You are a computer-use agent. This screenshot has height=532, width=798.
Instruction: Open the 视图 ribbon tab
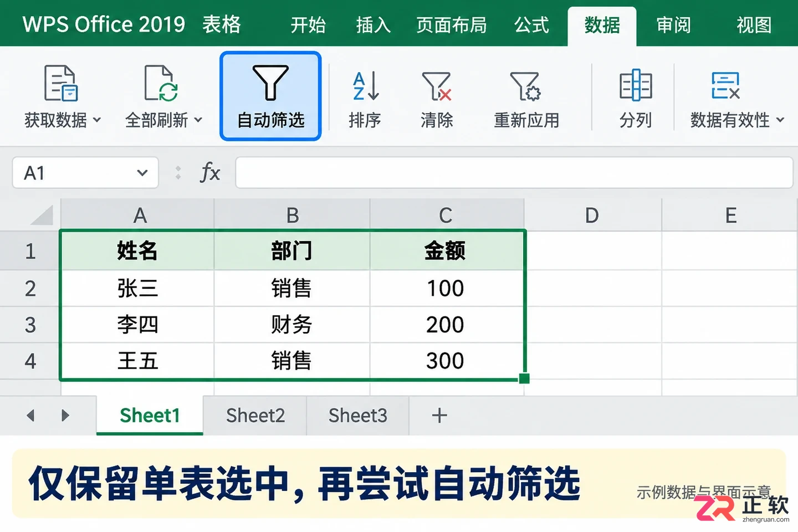[x=754, y=25]
